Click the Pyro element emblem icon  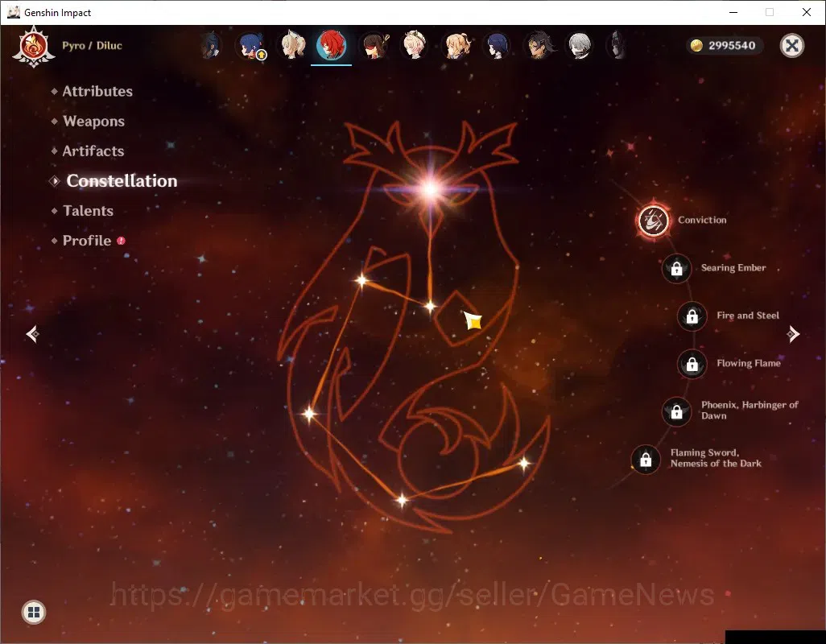34,47
